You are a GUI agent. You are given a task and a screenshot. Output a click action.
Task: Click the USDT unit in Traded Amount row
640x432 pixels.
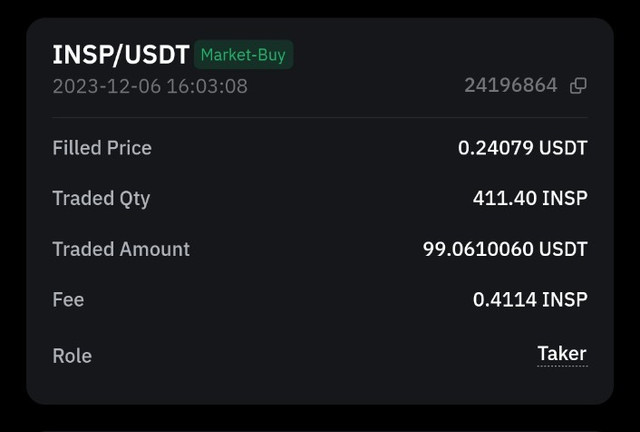click(x=563, y=249)
